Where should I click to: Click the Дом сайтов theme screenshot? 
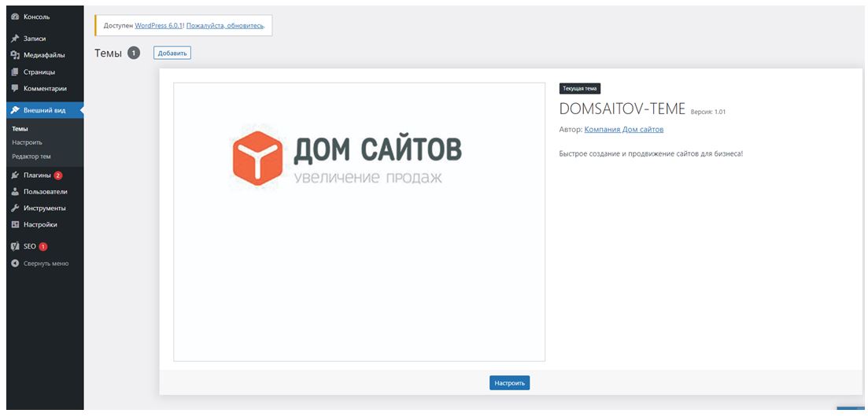pyautogui.click(x=359, y=222)
